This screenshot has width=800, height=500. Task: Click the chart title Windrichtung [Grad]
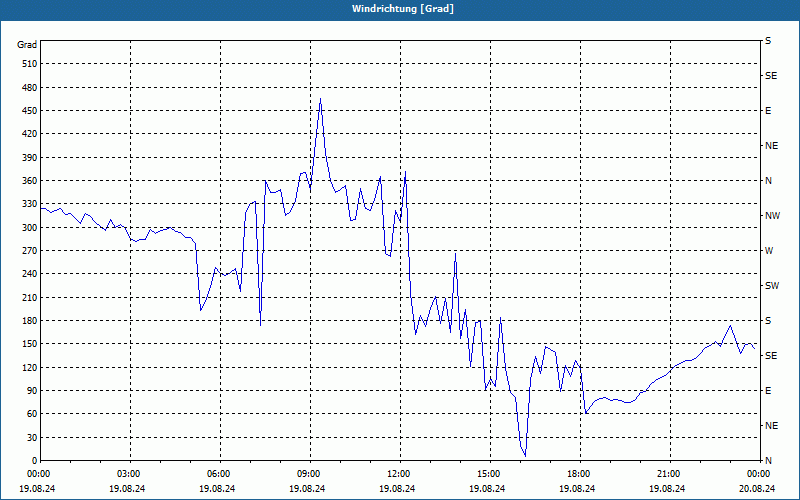(x=403, y=9)
